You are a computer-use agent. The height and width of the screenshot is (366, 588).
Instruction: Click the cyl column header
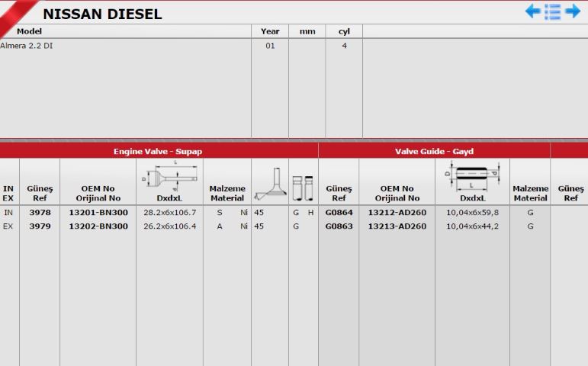[x=344, y=31]
